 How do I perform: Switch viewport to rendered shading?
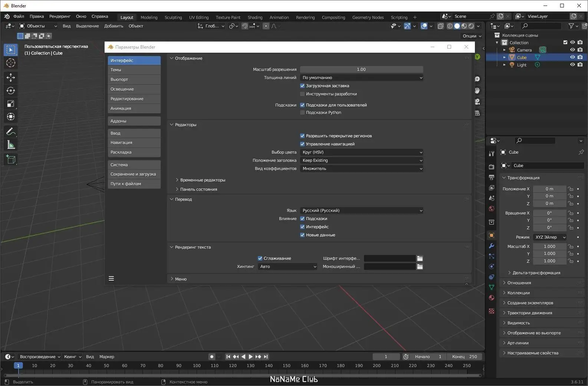[471, 26]
